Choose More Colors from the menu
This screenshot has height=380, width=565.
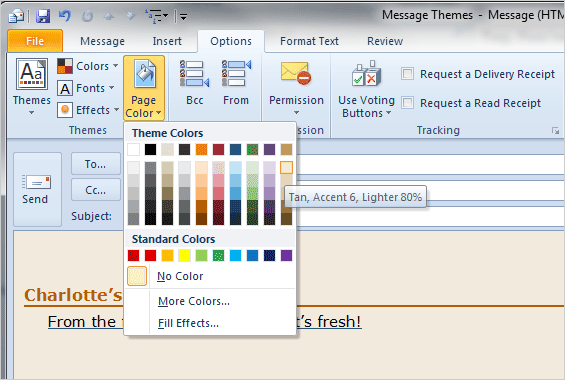(194, 301)
